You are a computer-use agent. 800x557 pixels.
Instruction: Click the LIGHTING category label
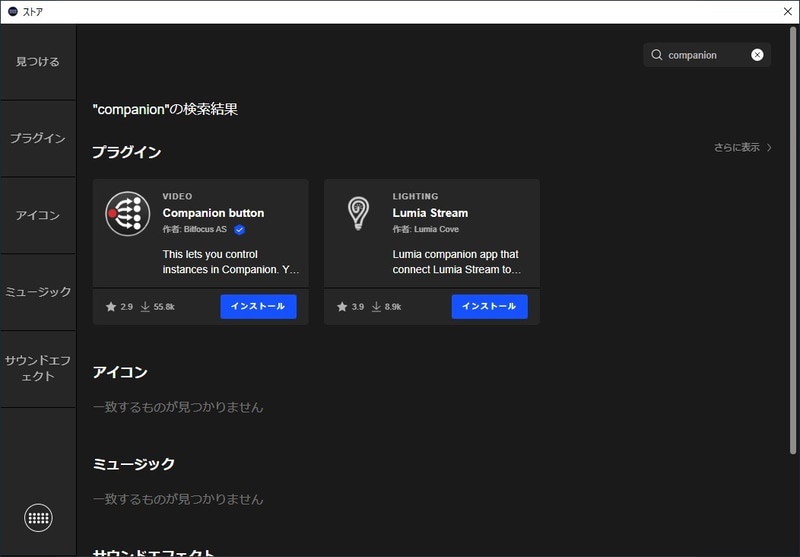(x=415, y=196)
